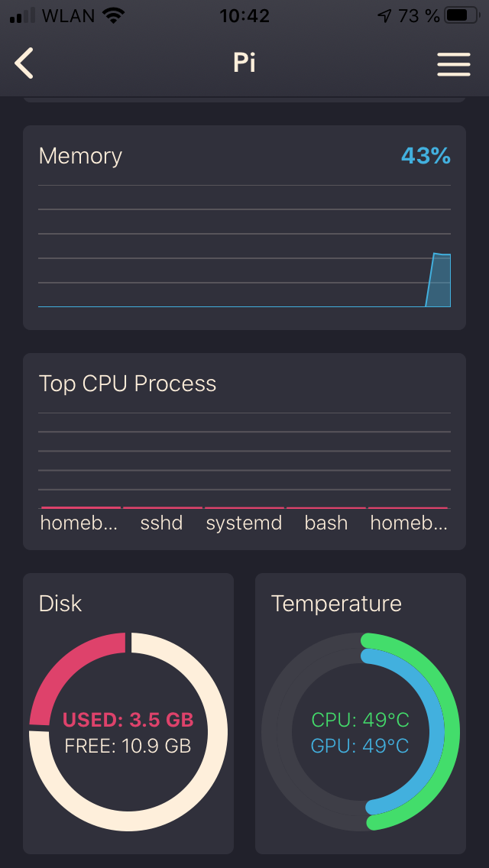Select the first homeb... process label
This screenshot has height=868, width=489.
pos(79,523)
